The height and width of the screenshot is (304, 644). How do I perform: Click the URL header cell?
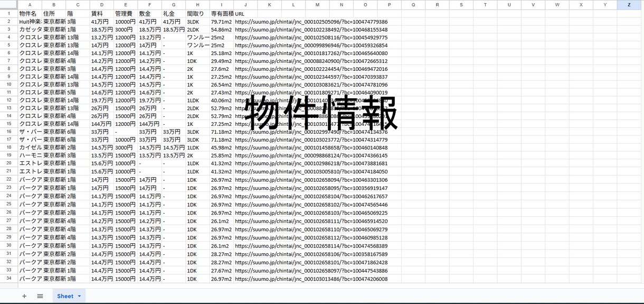[245, 14]
